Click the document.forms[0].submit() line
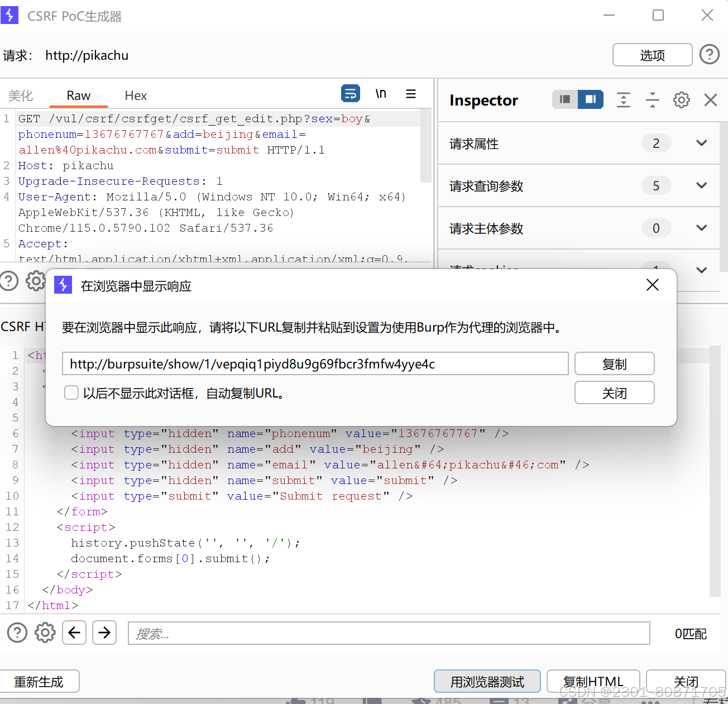The width and height of the screenshot is (728, 704). 170,559
